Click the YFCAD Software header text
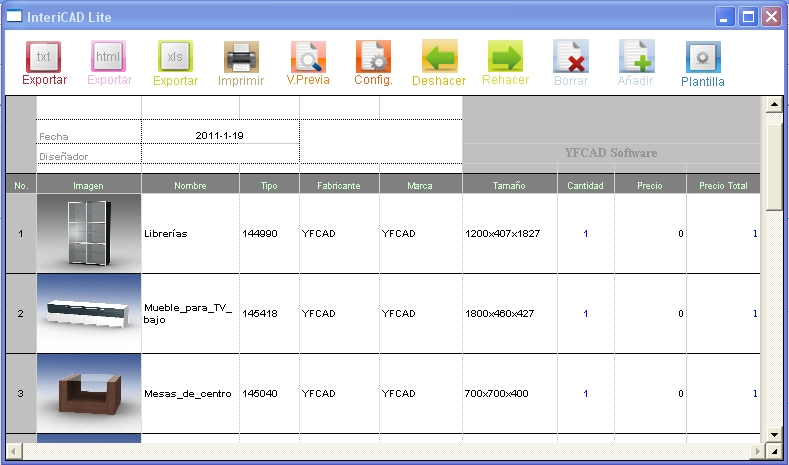Viewport: 789px width, 465px height. 611,153
